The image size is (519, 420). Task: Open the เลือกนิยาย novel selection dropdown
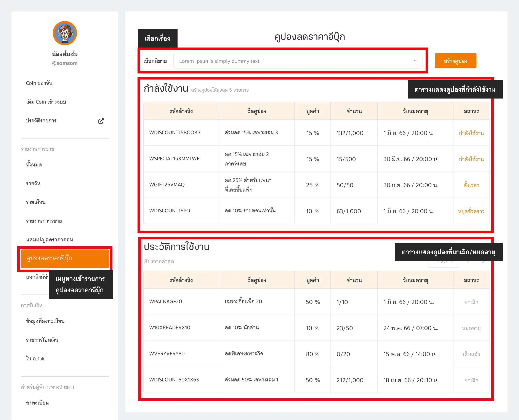(x=298, y=61)
